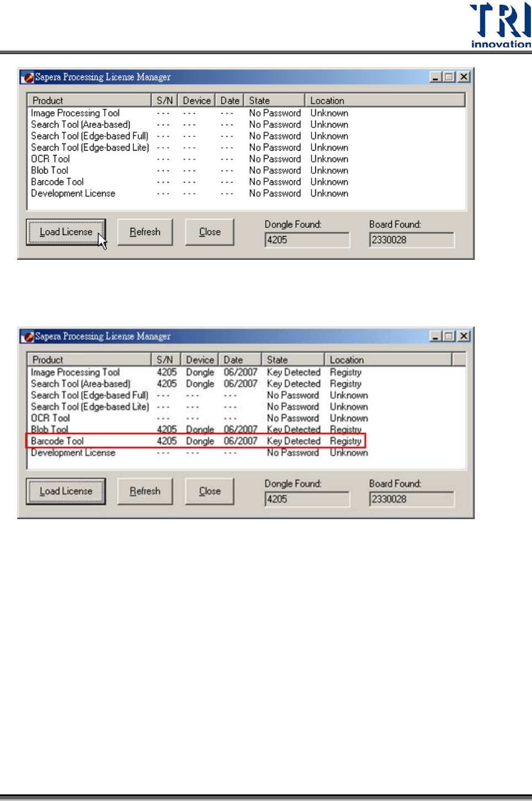The width and height of the screenshot is (532, 801).
Task: Sort by Location column in upper window
Action: pos(385,100)
